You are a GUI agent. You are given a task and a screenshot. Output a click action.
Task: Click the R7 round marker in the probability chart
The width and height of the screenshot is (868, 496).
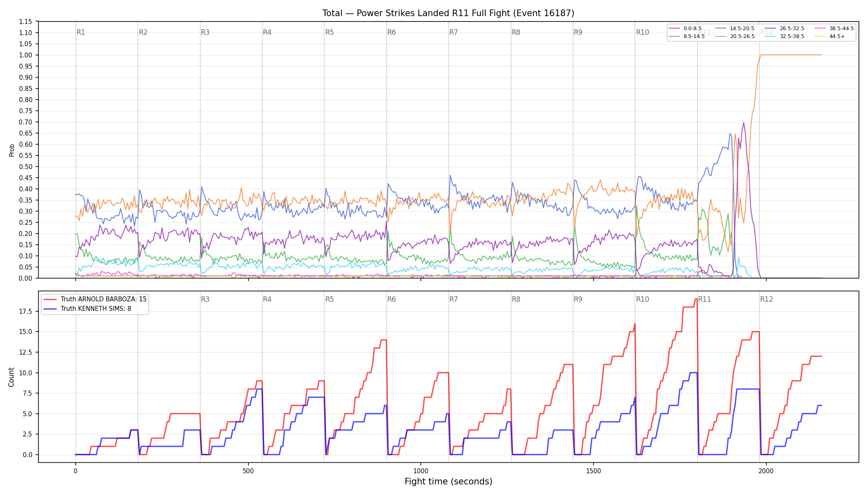(453, 32)
